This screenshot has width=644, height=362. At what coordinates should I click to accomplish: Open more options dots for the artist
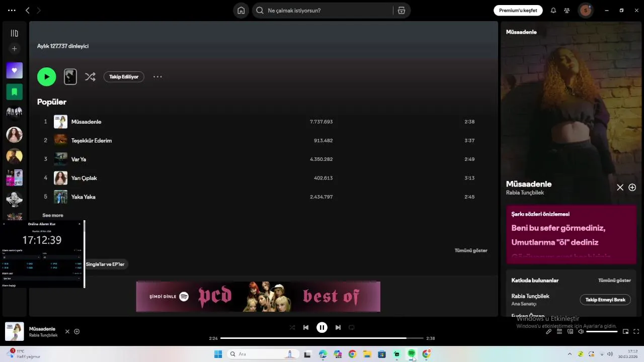tap(157, 77)
